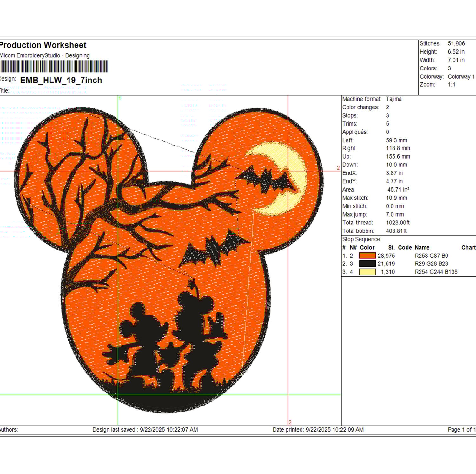
Task: Click the stitch count "1,310"
Action: tap(388, 272)
